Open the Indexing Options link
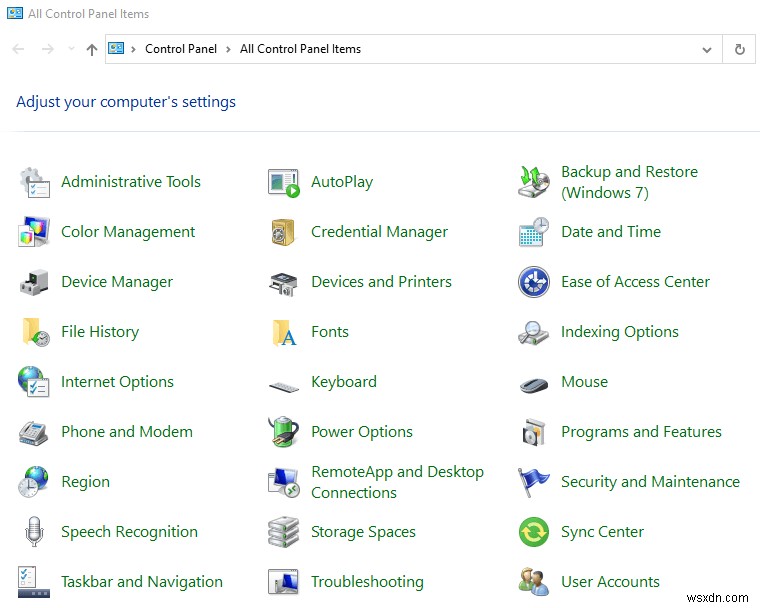760x608 pixels. pyautogui.click(x=620, y=332)
